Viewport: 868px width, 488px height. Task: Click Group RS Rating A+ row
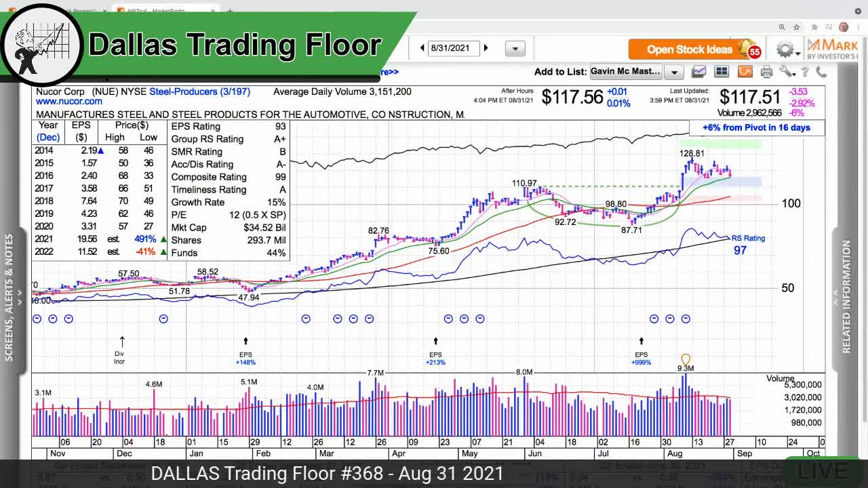(x=229, y=139)
